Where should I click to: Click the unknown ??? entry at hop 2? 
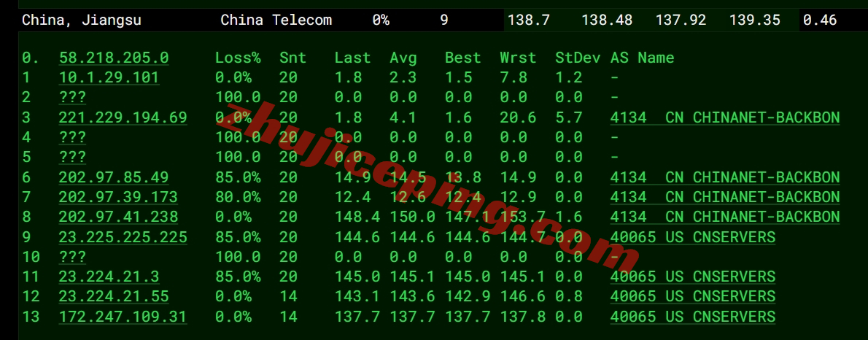click(x=72, y=98)
